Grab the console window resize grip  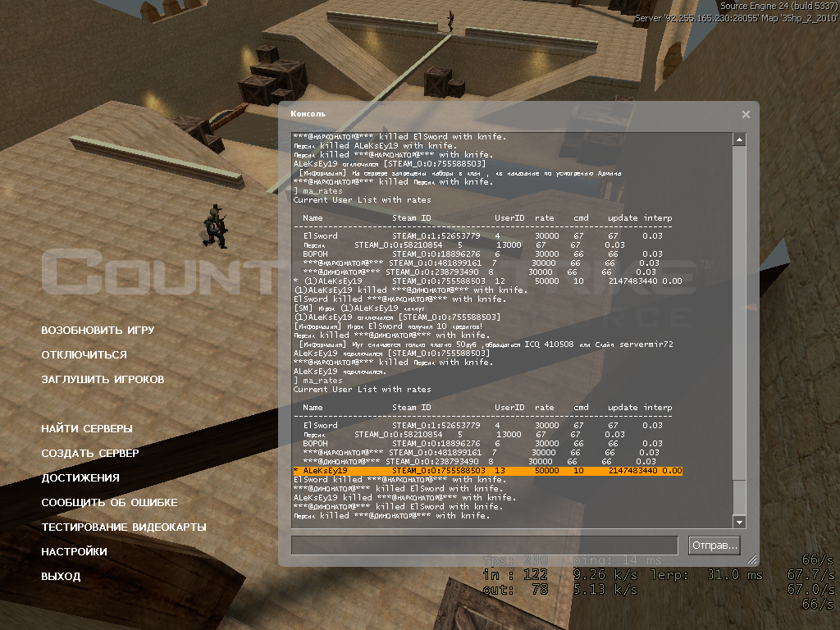tap(752, 559)
